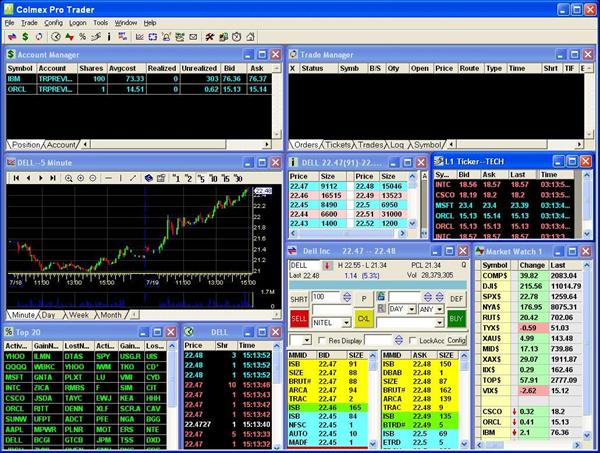Set chart to 1 minute interval
This screenshot has height=453, width=600.
point(176,178)
